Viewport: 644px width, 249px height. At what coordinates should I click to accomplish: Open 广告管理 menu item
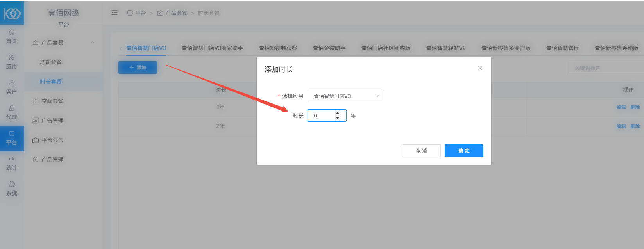pyautogui.click(x=52, y=121)
